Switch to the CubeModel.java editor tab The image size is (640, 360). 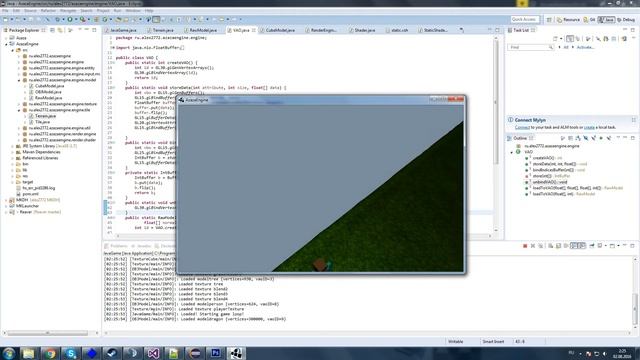click(x=280, y=30)
